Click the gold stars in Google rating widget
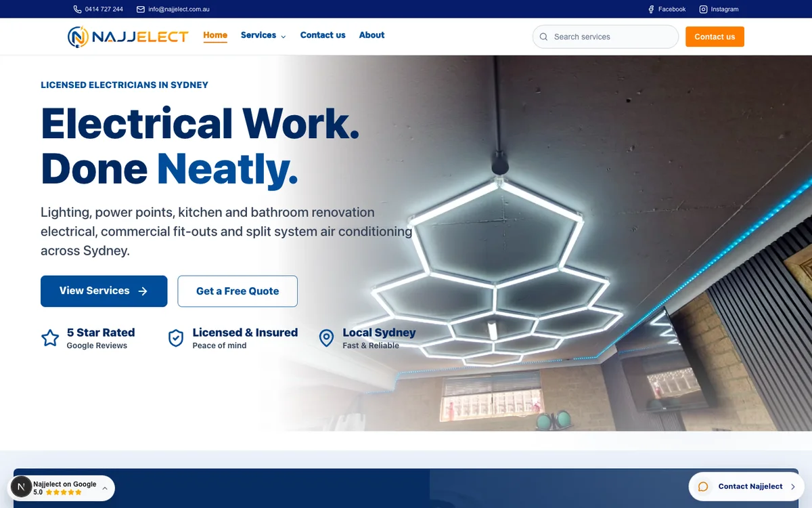This screenshot has height=508, width=812. 64,492
